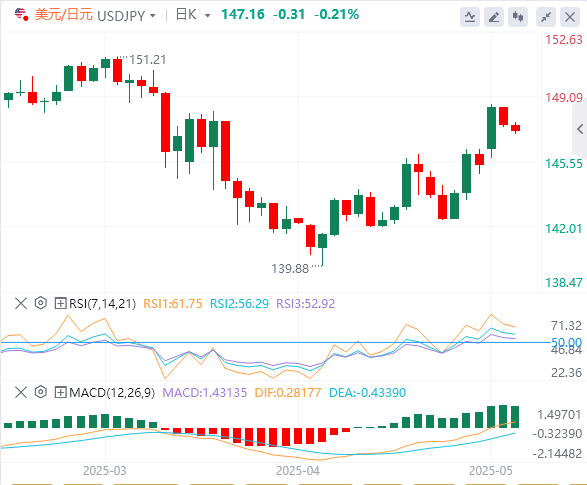The image size is (587, 485).
Task: Remove the MACD indicator panel
Action: (21, 392)
